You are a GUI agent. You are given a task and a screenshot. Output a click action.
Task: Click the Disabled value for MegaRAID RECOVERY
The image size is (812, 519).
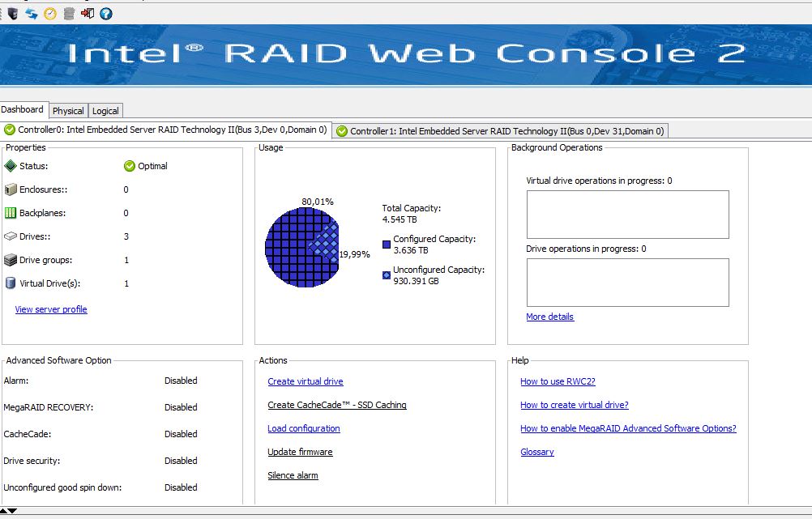(181, 407)
